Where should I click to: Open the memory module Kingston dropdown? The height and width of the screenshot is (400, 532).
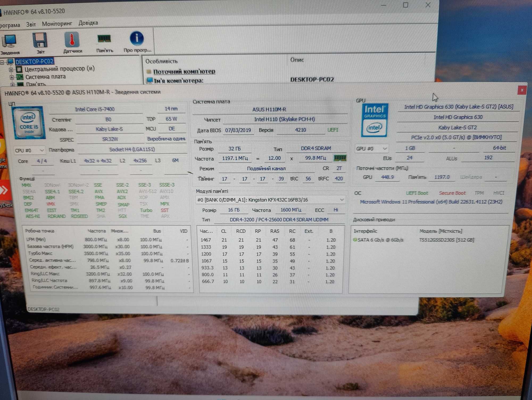(x=270, y=200)
